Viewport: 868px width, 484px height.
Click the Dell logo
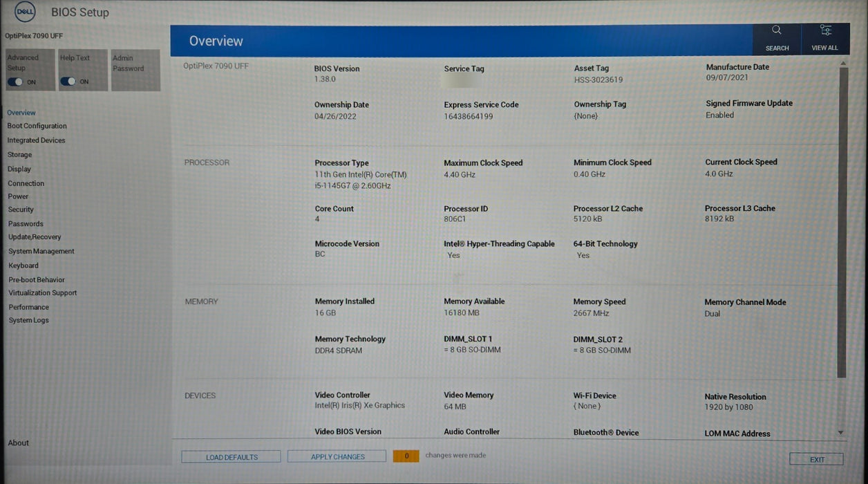[25, 12]
